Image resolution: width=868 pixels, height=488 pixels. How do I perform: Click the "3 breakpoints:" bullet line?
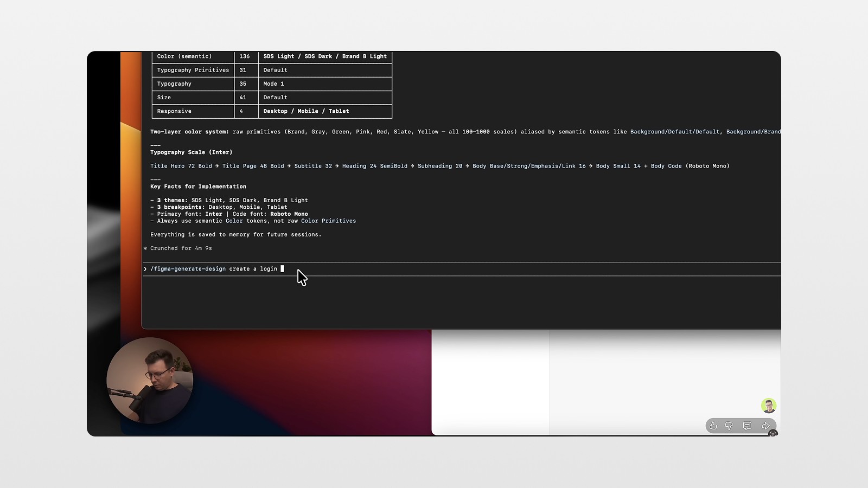219,207
